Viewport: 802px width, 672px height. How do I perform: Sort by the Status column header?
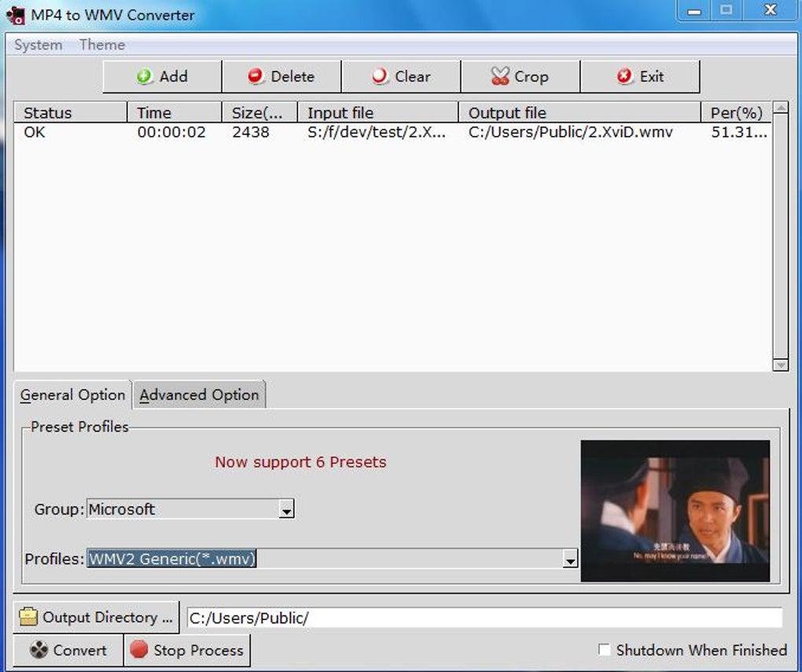[x=71, y=112]
